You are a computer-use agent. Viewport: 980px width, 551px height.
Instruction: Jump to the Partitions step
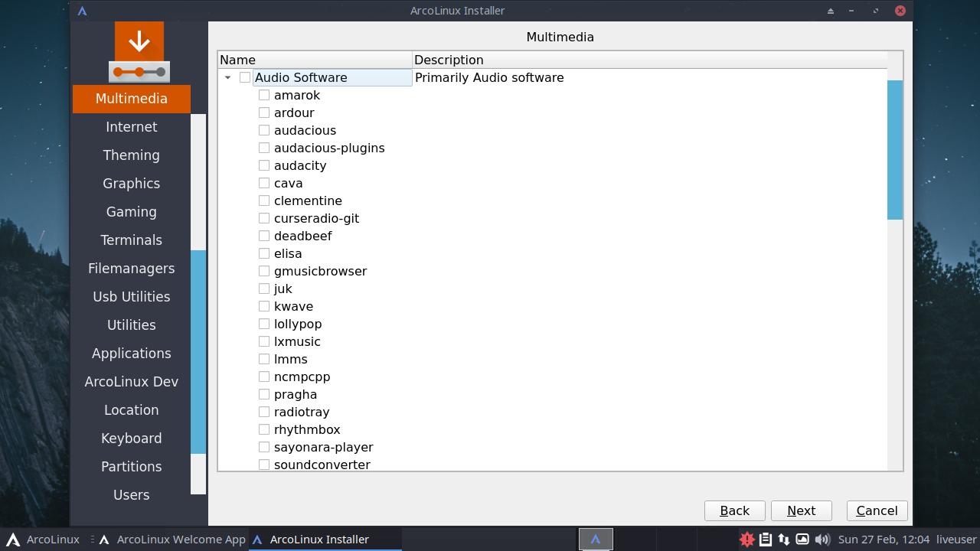point(132,467)
